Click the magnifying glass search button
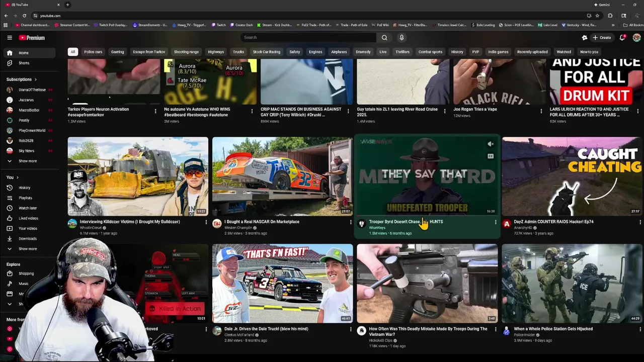This screenshot has width=644, height=362. point(384,38)
